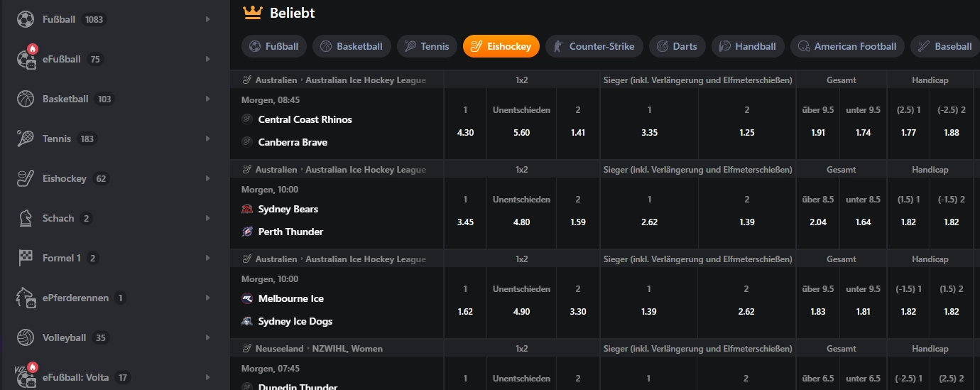Image resolution: width=980 pixels, height=390 pixels.
Task: Open the Central Coast Rhinos match
Action: click(305, 119)
